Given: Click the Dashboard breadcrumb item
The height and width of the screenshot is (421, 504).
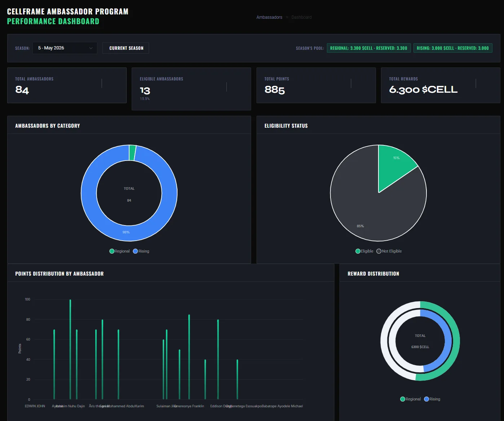Looking at the screenshot, I should click(302, 17).
